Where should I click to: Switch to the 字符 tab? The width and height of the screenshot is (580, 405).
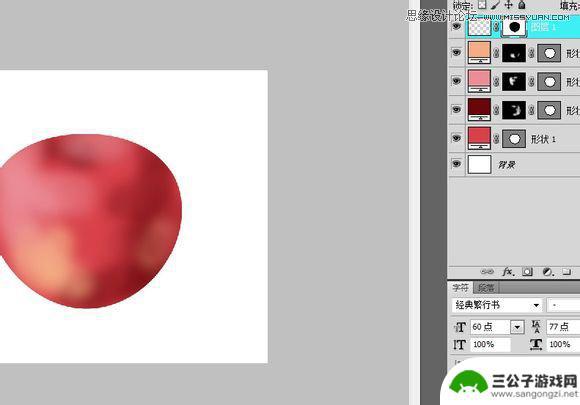[461, 288]
